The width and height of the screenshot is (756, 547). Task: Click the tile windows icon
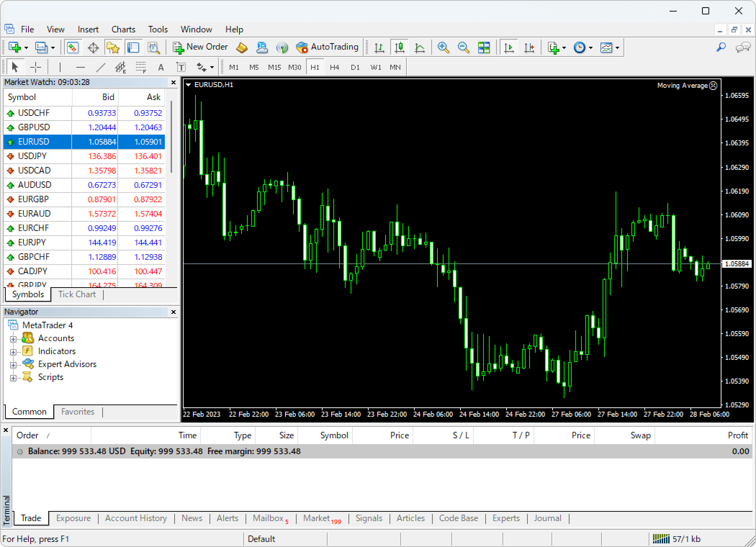click(x=483, y=47)
